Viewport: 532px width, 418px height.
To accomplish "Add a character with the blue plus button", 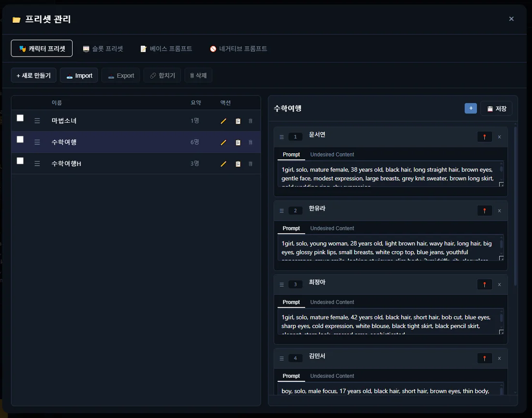I will 471,108.
